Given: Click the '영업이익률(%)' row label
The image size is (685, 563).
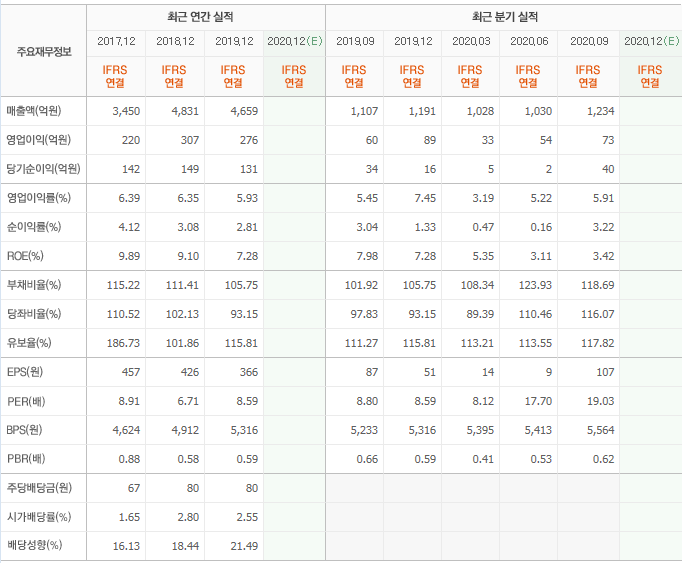Looking at the screenshot, I should (38, 198).
